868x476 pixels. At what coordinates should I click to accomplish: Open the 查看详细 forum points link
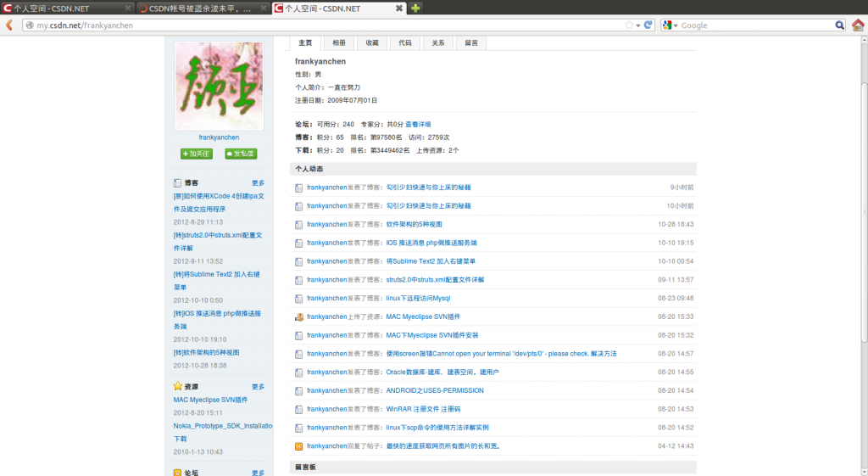tap(418, 124)
